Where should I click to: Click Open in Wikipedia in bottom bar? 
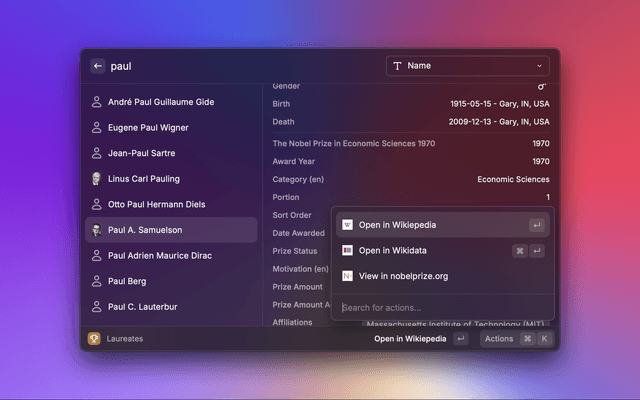[x=410, y=339]
